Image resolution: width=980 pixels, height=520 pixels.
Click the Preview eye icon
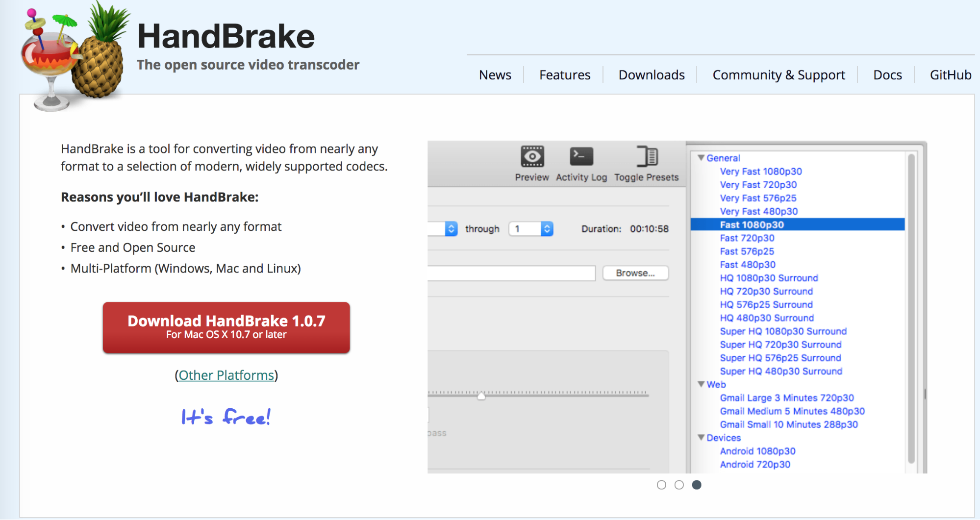(532, 157)
